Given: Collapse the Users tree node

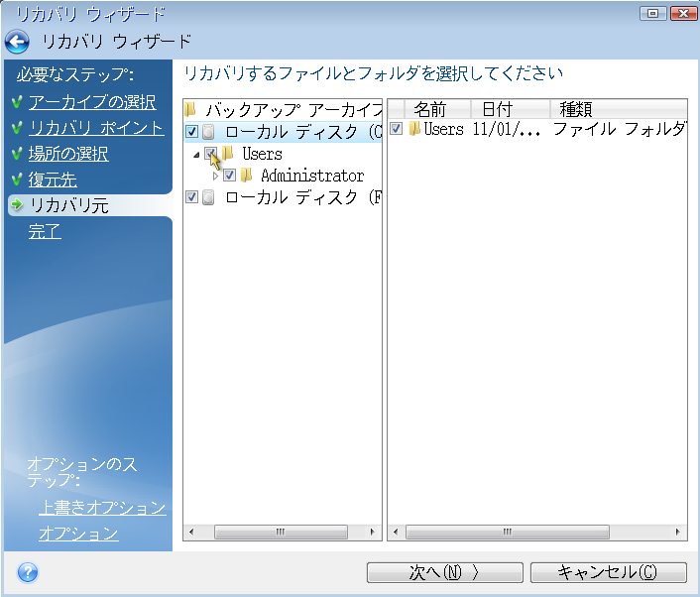Looking at the screenshot, I should pos(196,155).
